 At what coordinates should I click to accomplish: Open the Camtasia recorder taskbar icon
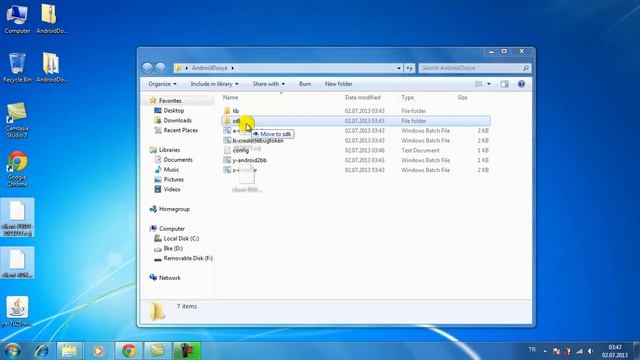click(x=187, y=351)
